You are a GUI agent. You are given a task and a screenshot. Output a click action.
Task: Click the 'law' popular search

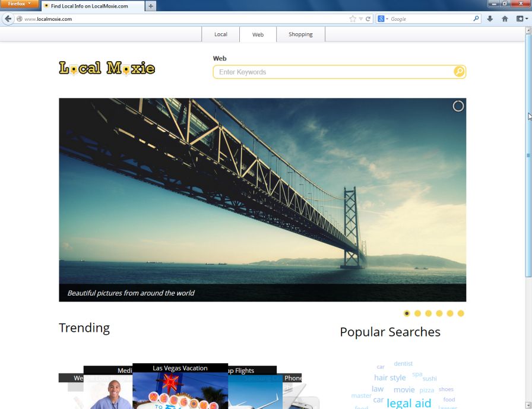pyautogui.click(x=378, y=389)
